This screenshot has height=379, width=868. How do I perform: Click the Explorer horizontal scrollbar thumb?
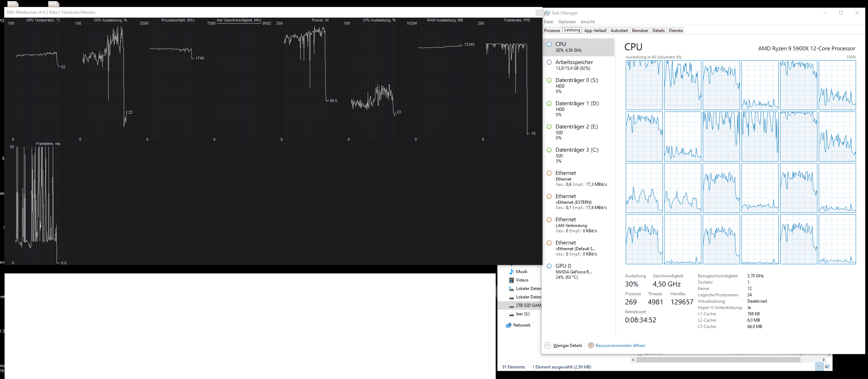click(x=718, y=360)
